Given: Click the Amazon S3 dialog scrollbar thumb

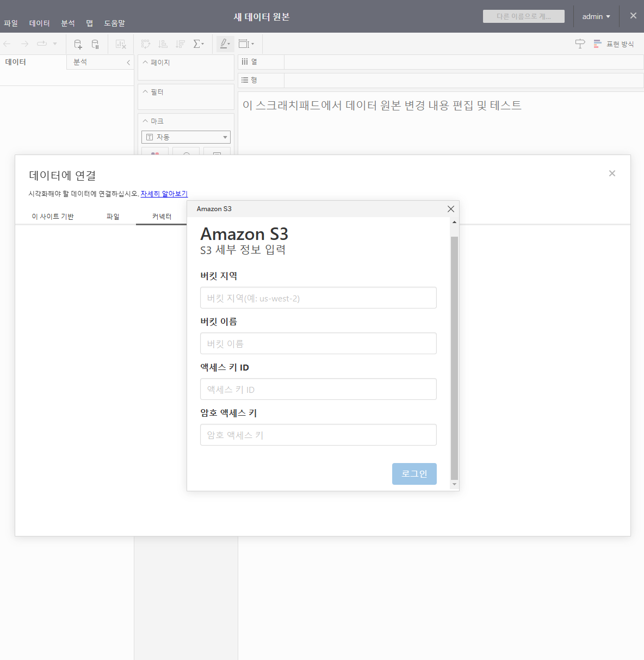Looking at the screenshot, I should pos(455,358).
